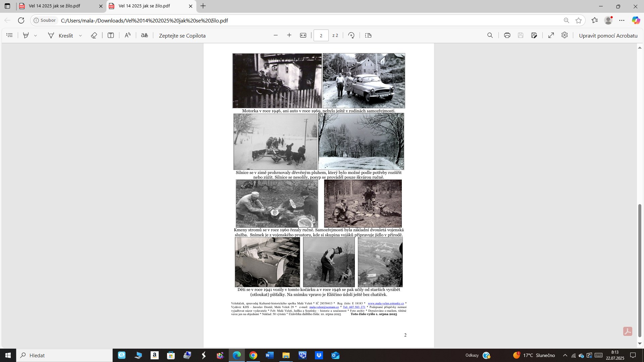Image resolution: width=644 pixels, height=362 pixels.
Task: Click the Hledat taskbar search box
Action: click(64, 355)
